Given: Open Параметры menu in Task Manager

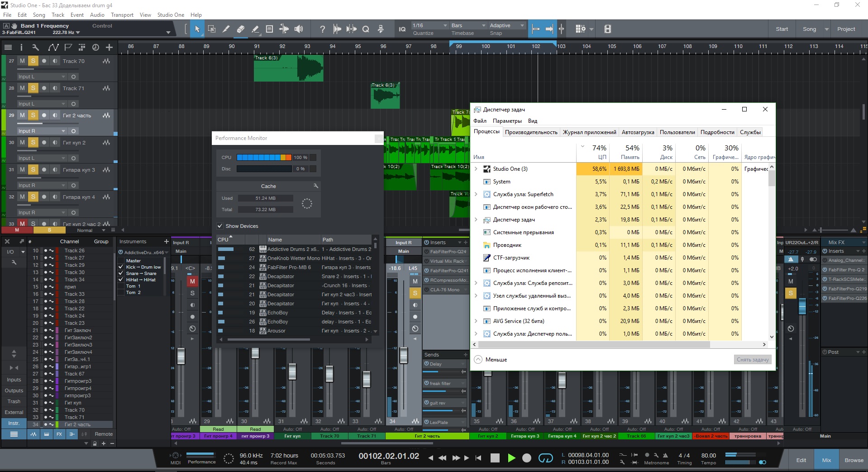Looking at the screenshot, I should pyautogui.click(x=507, y=121).
